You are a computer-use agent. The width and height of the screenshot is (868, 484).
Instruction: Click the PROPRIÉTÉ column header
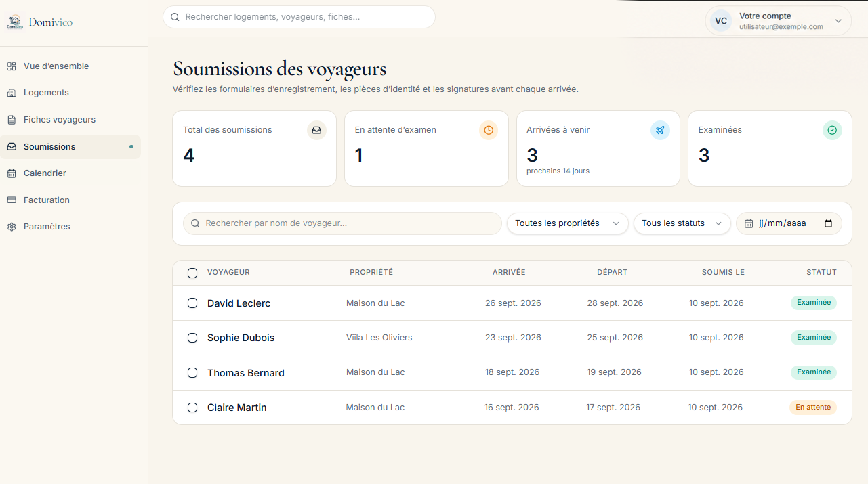371,273
